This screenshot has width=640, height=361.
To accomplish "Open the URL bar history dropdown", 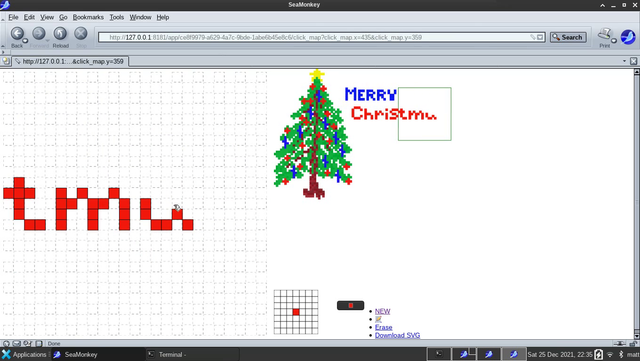I will click(x=540, y=37).
